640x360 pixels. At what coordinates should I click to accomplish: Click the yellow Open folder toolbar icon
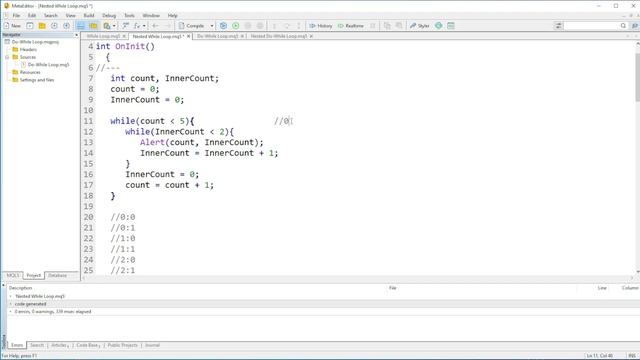42,26
